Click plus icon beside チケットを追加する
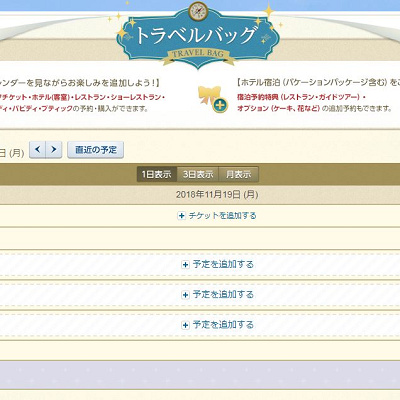This screenshot has width=400, height=400. [181, 216]
